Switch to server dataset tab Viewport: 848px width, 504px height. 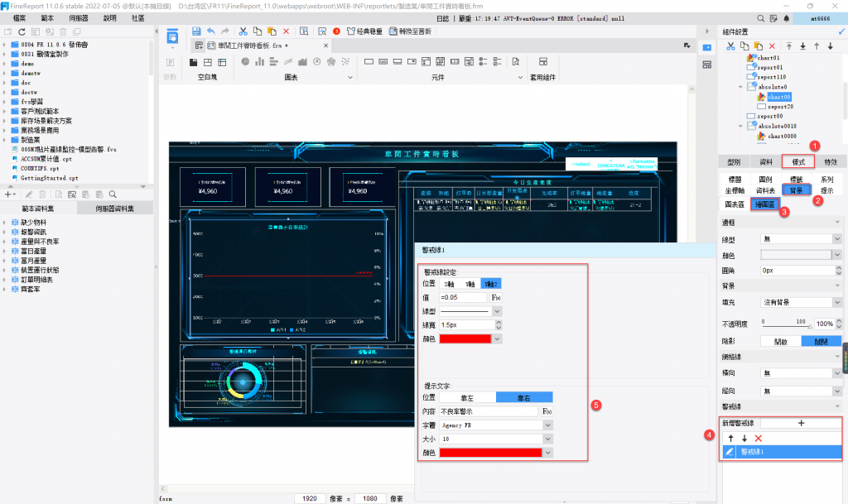click(114, 209)
